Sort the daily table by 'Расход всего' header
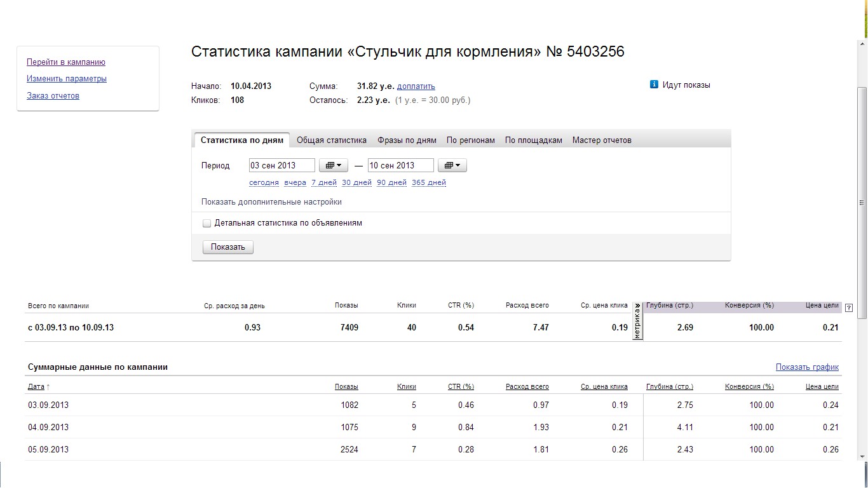The height and width of the screenshot is (488, 868). click(527, 386)
